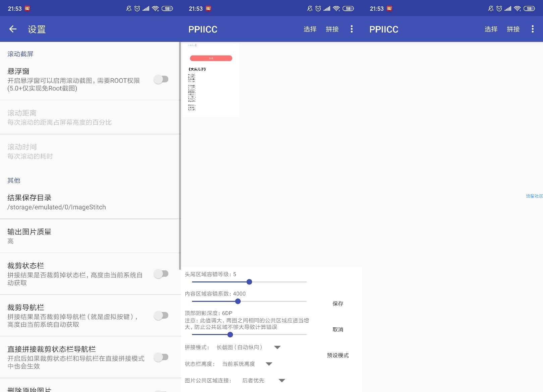Select the 大头儿子 screenshot thumbnail
This screenshot has width=543, height=392.
coord(211,80)
